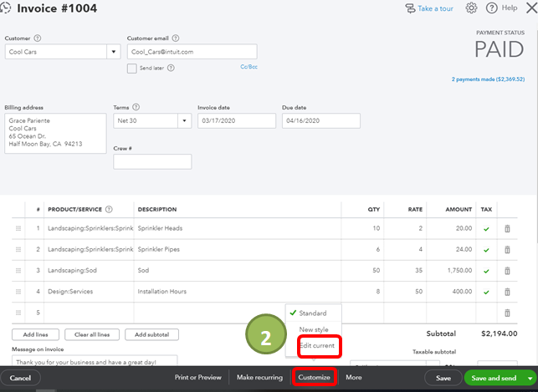The height and width of the screenshot is (392, 538).
Task: Delete line 3 Sod row
Action: pos(507,271)
